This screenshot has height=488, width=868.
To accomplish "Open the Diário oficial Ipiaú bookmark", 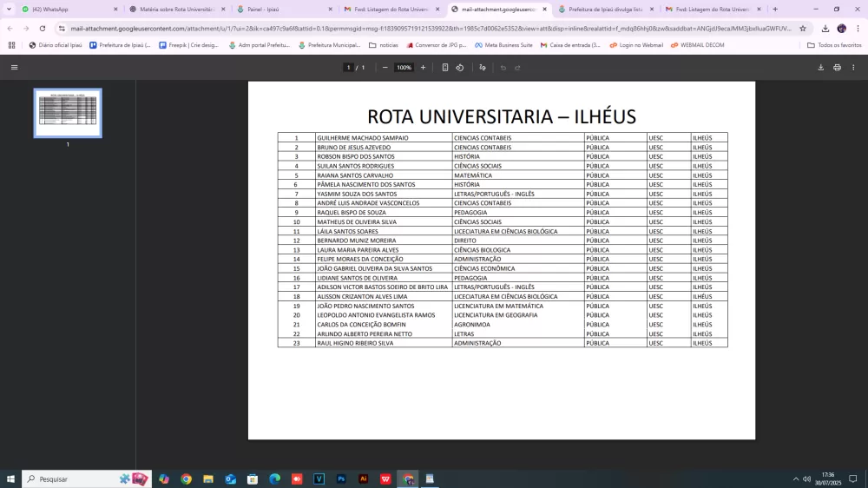I will (55, 45).
